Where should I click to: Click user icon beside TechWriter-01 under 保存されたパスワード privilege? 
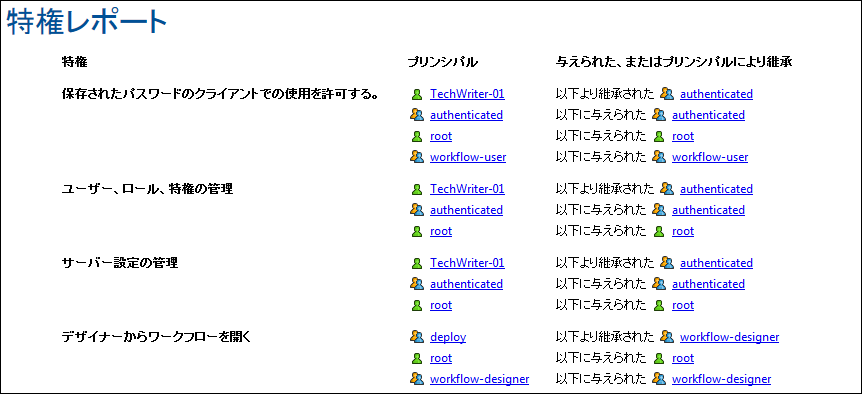(417, 95)
